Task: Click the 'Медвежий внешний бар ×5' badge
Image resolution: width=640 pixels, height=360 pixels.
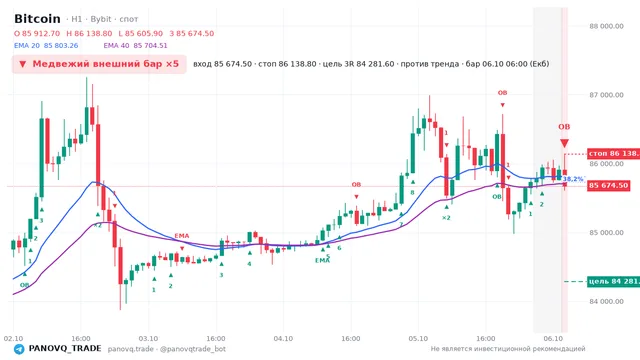Action: pyautogui.click(x=99, y=64)
